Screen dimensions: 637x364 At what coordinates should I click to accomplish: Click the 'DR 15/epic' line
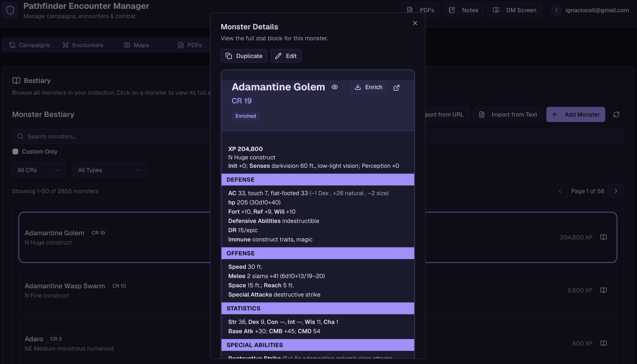point(243,230)
